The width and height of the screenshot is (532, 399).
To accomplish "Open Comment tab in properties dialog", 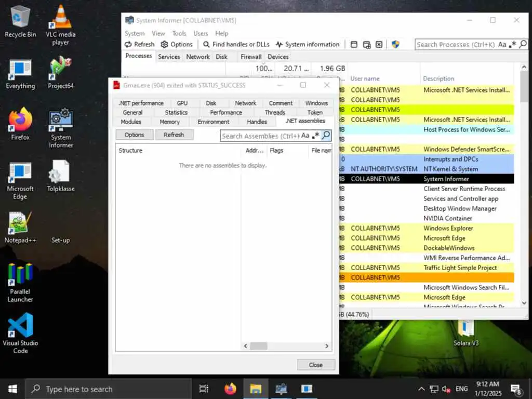I will 281,103.
